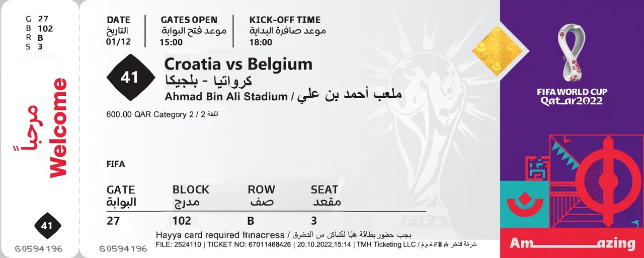Click the GATES OPEN header label
644x258 pixels.
pos(189,20)
